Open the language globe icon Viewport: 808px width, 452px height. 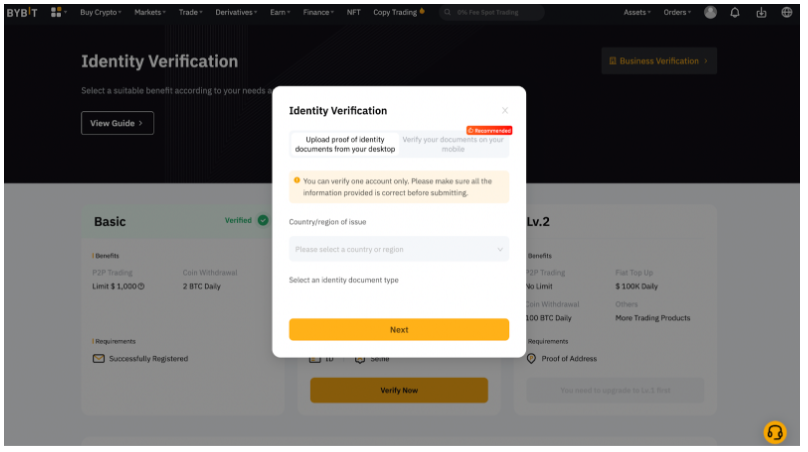[x=786, y=12]
